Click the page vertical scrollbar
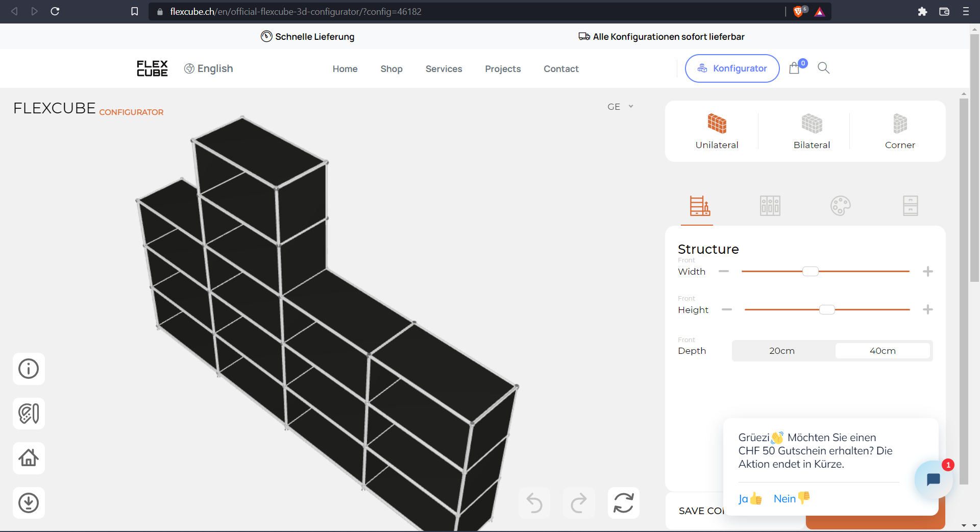This screenshot has width=980, height=532. click(x=974, y=158)
